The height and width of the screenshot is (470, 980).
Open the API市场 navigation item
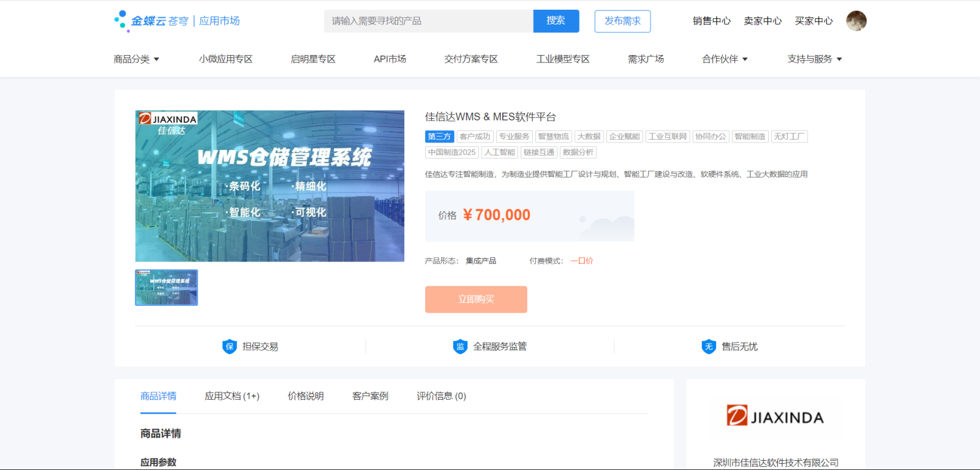390,59
